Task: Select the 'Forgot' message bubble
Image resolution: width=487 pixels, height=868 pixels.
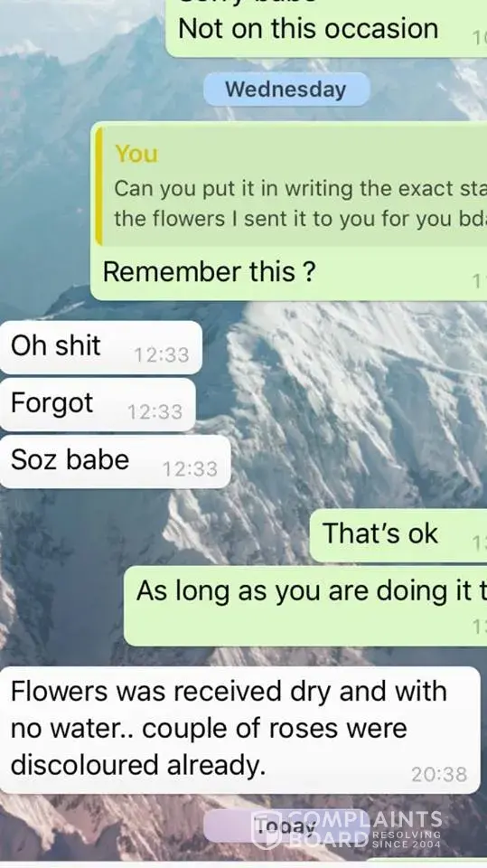Action: coord(98,404)
